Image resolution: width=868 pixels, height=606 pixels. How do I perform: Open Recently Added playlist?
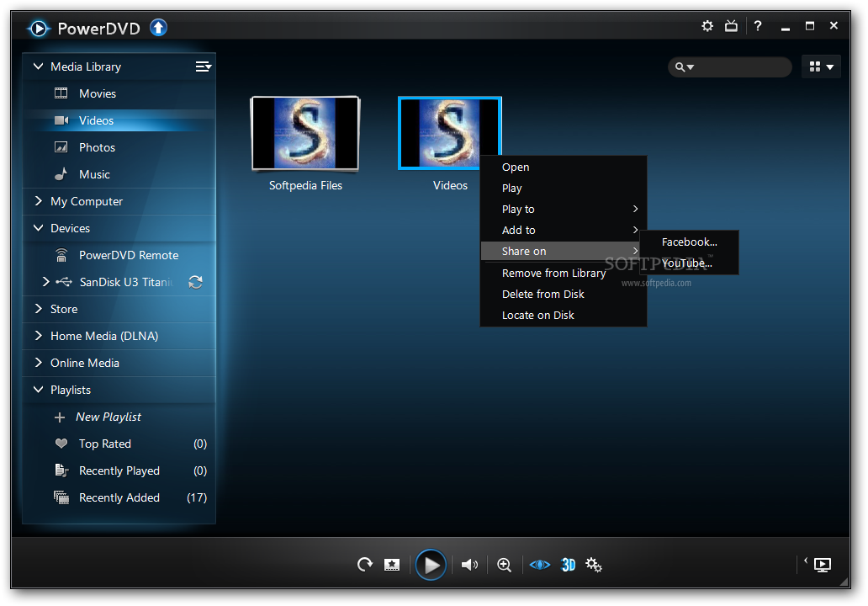coord(119,497)
